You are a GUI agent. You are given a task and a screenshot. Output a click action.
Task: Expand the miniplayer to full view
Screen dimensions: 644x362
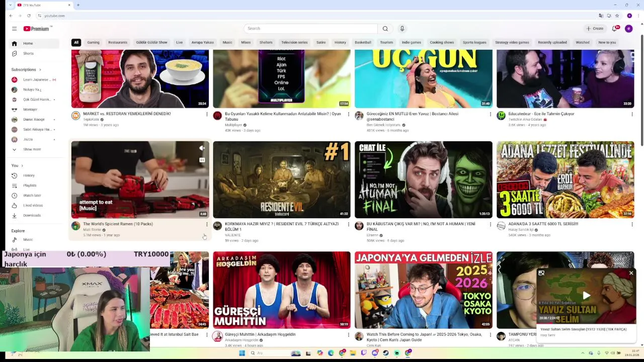tap(541, 273)
